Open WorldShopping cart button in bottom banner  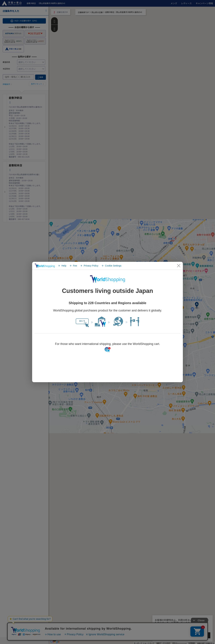coord(197,631)
